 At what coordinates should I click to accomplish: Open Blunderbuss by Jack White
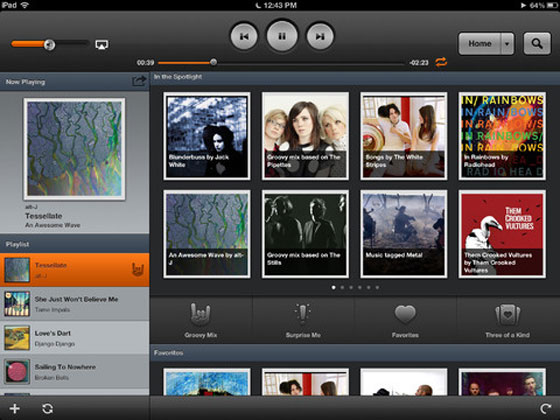207,136
